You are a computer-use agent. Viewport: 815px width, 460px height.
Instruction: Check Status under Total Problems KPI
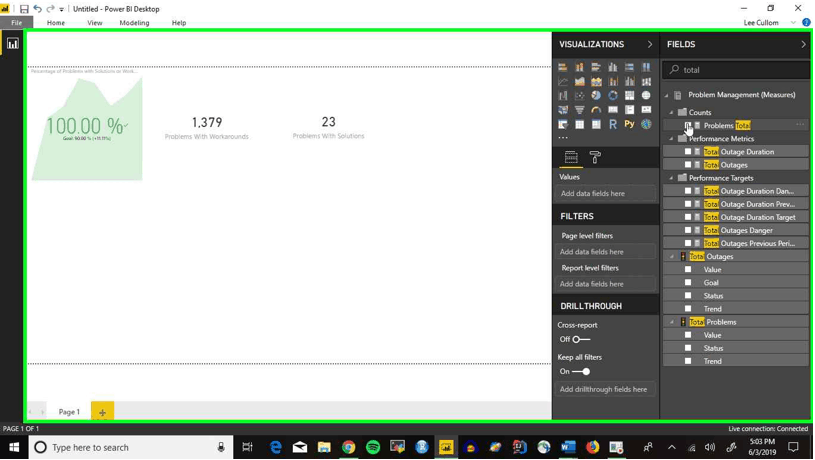tap(688, 348)
